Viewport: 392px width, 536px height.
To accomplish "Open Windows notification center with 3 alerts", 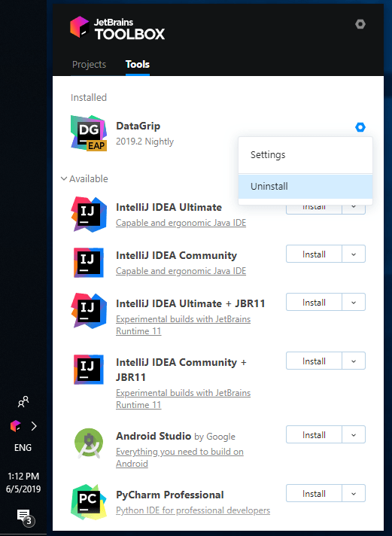I will pos(25,516).
